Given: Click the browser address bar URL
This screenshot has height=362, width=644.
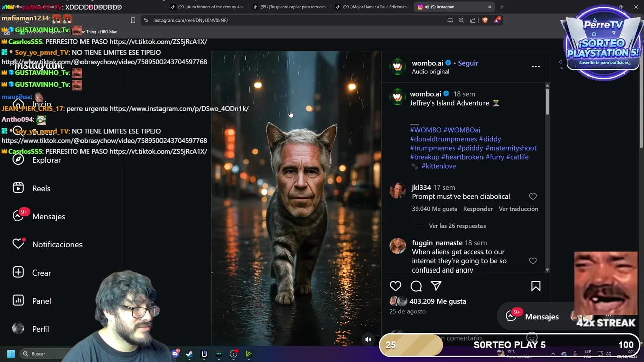Looking at the screenshot, I should pyautogui.click(x=191, y=20).
